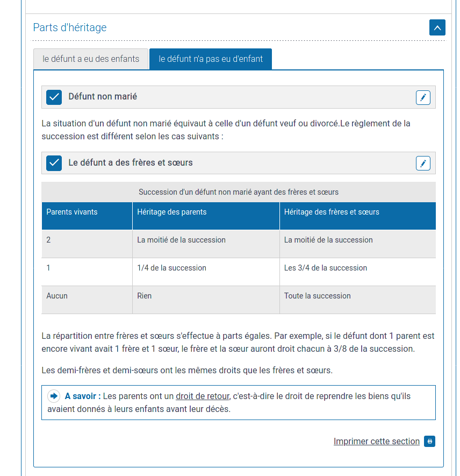Click the 'Parents vivants' column header
Screen dimensions: 460x476
(72, 212)
